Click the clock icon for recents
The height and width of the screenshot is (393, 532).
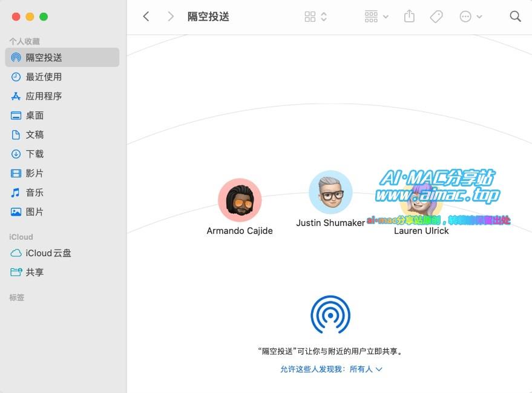(16, 77)
